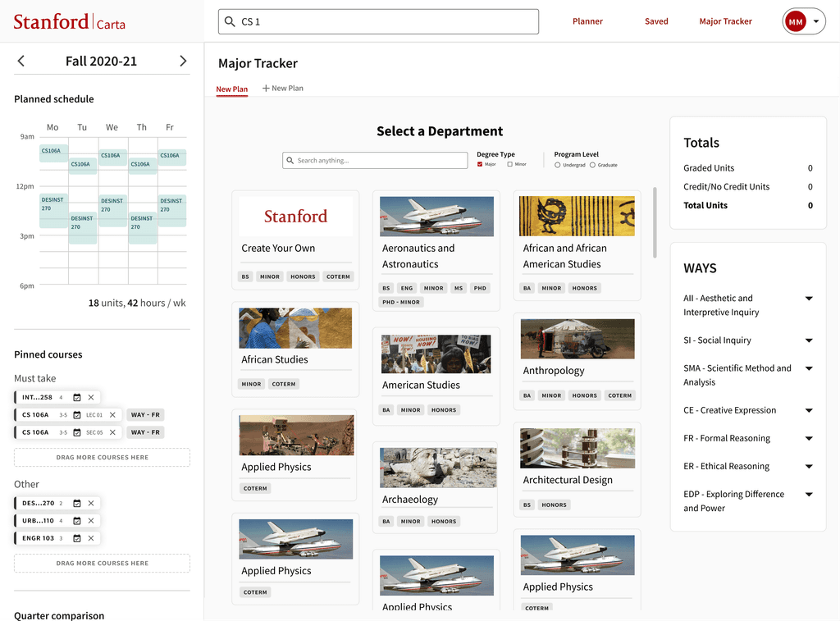Click HONORS tag on Create Your Own
Screen dimensions: 840x621
tap(304, 277)
